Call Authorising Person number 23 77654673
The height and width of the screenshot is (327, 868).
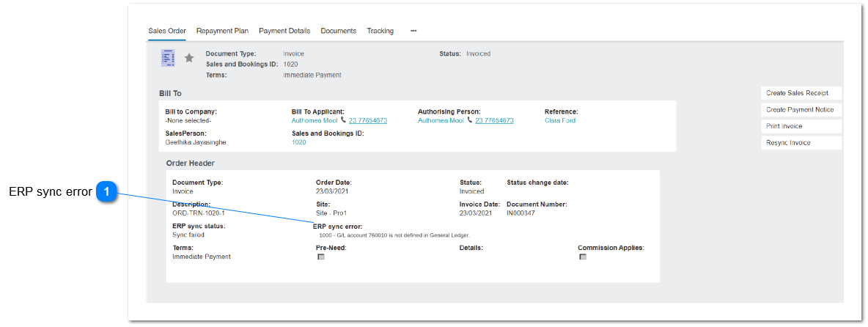click(x=494, y=121)
